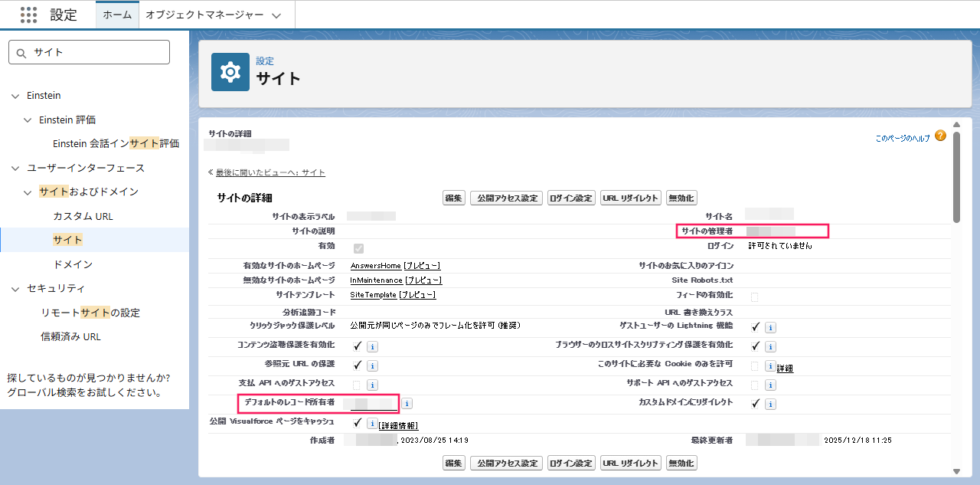The image size is (980, 485).
Task: Click the サポート API へのゲストアクセス checkbox
Action: coord(755,385)
